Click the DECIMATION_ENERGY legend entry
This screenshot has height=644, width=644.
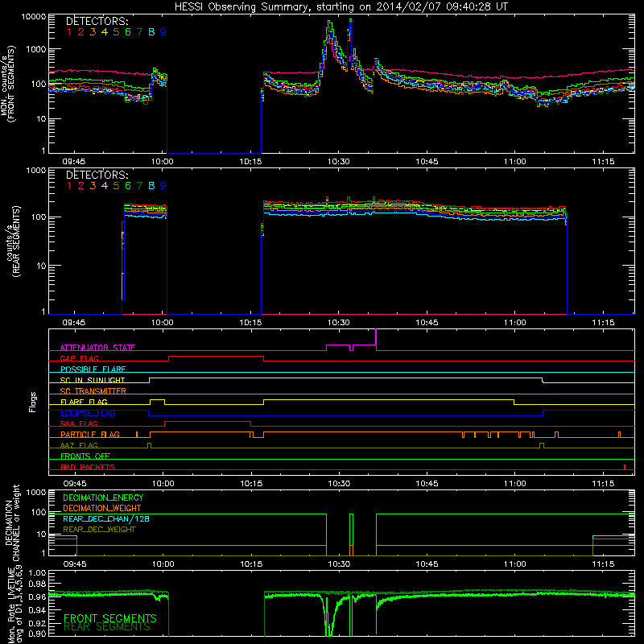(103, 497)
